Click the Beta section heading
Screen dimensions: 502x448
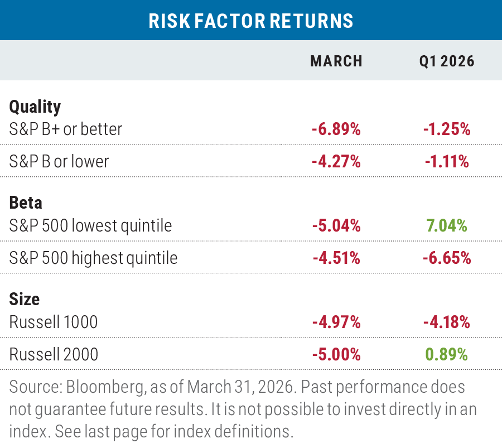click(26, 202)
